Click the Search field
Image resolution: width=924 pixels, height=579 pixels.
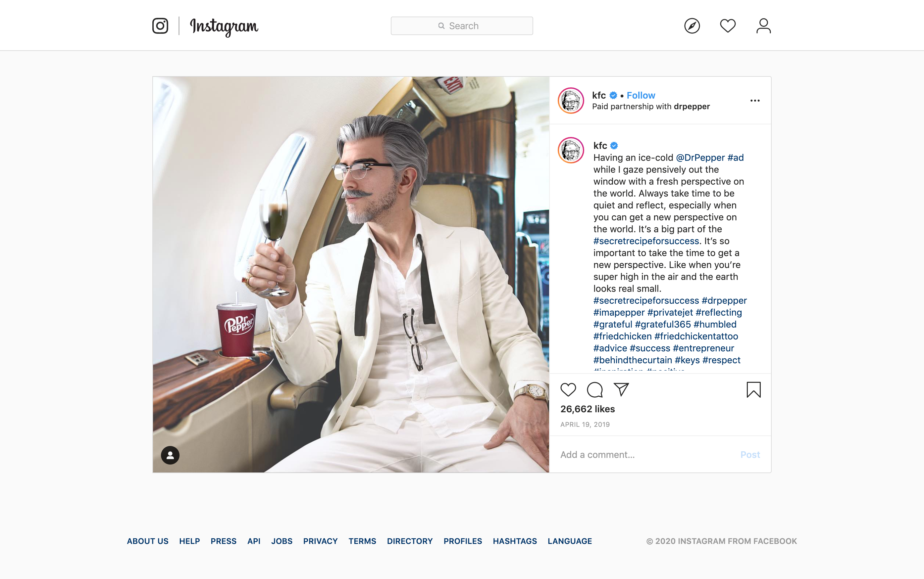coord(461,26)
